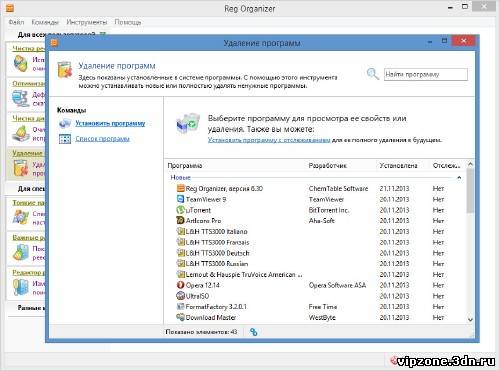Click the Opera Software ASA developer cell
Image resolution: width=500 pixels, height=371 pixels.
click(x=337, y=285)
